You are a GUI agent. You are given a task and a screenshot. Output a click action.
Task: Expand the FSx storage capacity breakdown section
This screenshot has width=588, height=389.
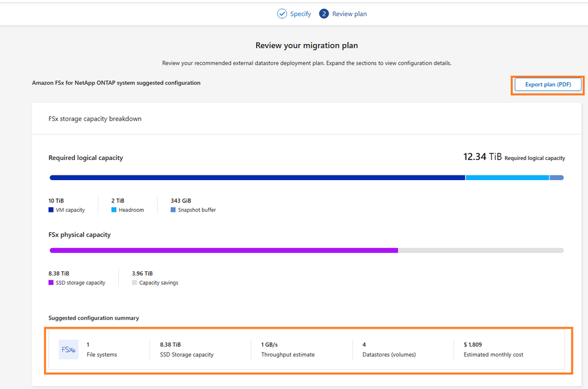click(x=95, y=118)
